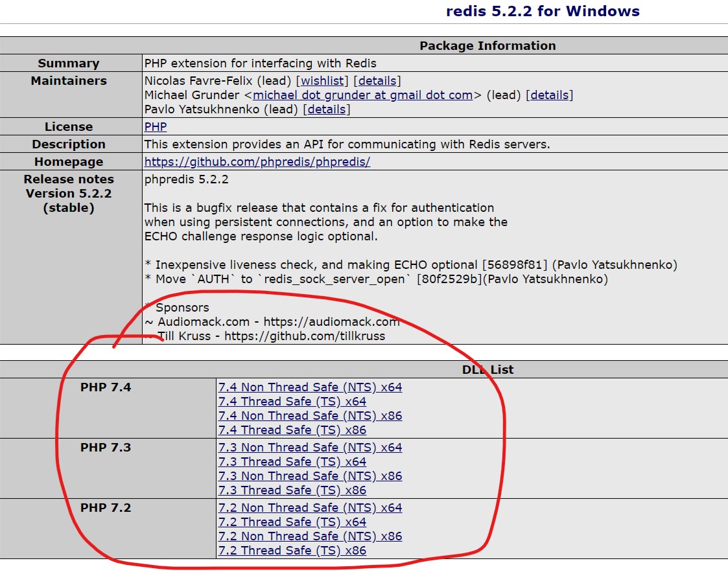Download 7.3 Non Thread Safe (NTS) x86
Image resolution: width=728 pixels, height=574 pixels.
click(310, 476)
